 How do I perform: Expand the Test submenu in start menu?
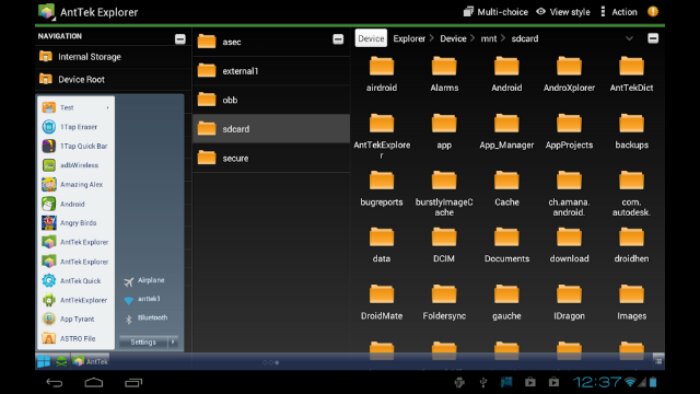(76, 108)
